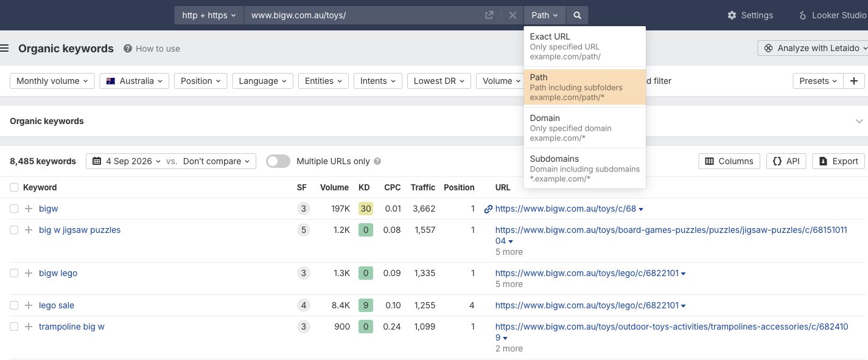Open Analyze with Letaido
The height and width of the screenshot is (360, 868).
point(813,48)
